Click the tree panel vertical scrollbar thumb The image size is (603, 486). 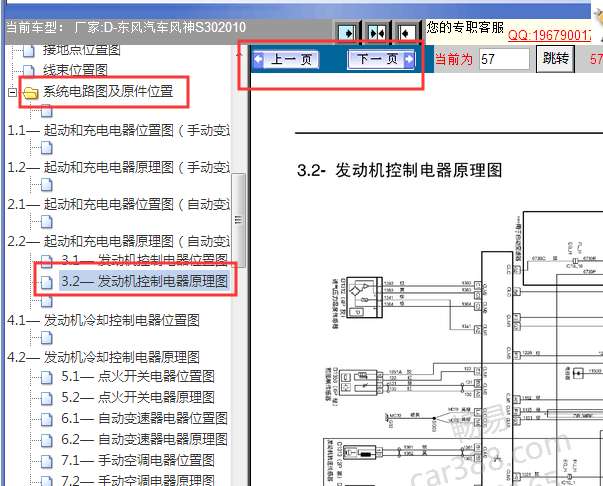238,220
